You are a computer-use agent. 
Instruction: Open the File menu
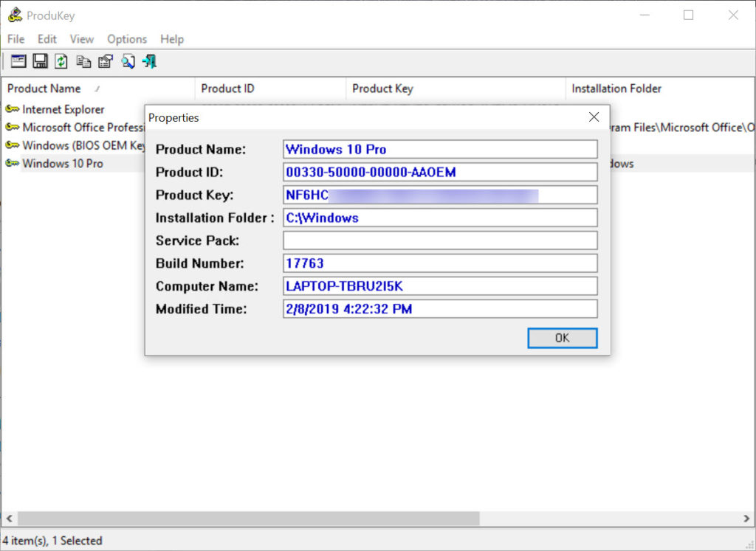click(x=16, y=39)
